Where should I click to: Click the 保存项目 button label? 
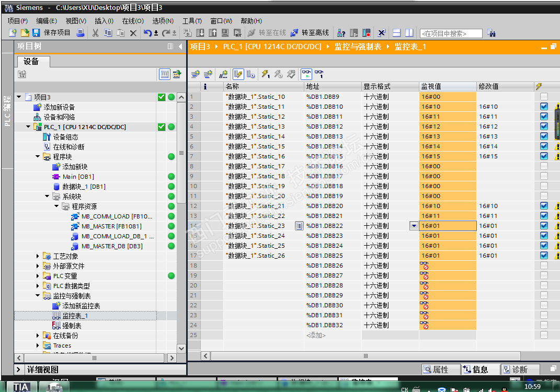pyautogui.click(x=57, y=33)
